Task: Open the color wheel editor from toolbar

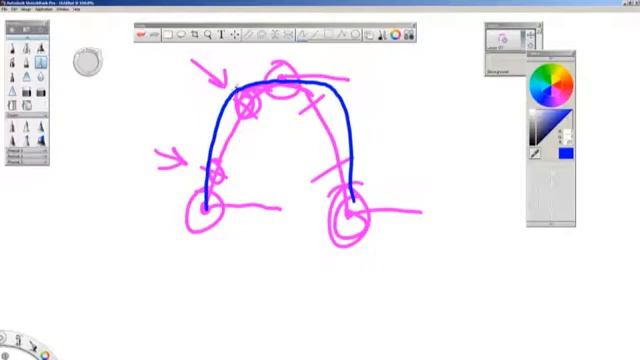Action: pos(395,35)
